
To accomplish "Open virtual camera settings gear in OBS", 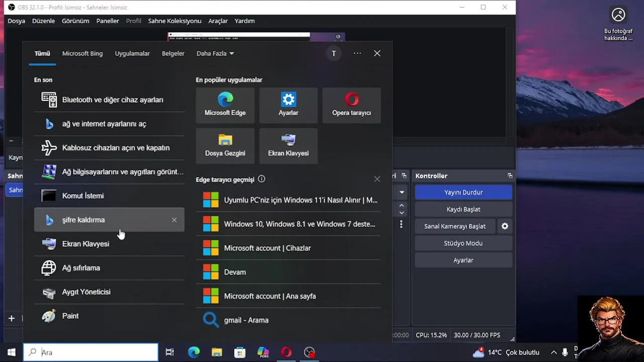I will tap(505, 226).
